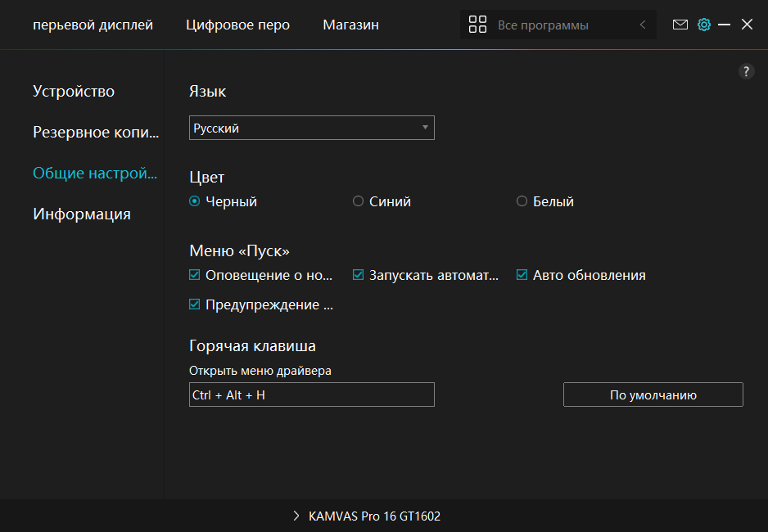Toggle the Предупреждение checkbox
Screen dimensions: 768x532
195,304
